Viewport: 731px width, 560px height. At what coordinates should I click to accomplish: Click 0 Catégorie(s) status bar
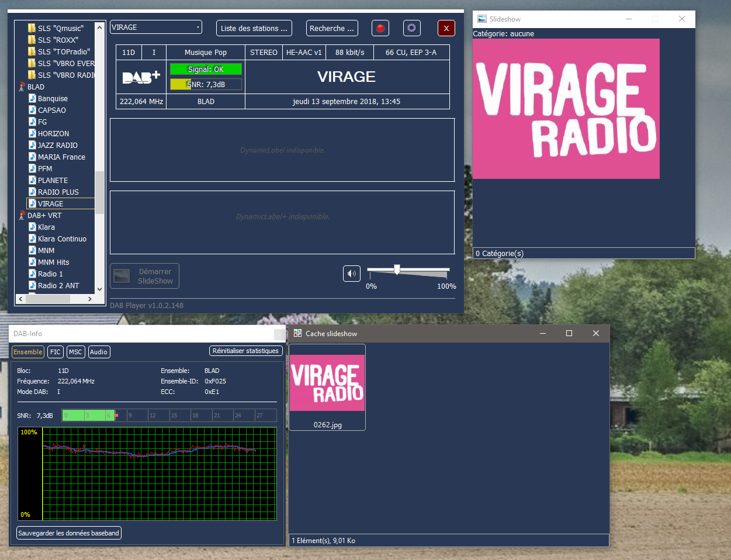pos(584,253)
